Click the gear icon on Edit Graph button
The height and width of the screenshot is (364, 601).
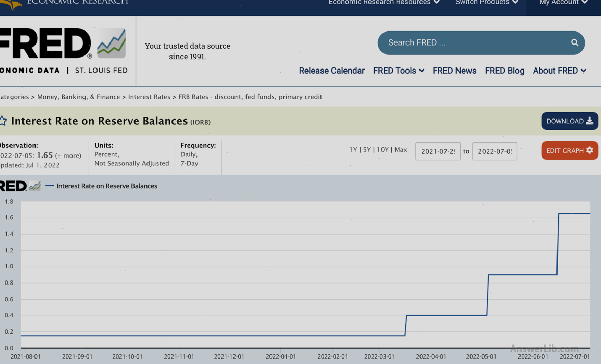click(590, 150)
